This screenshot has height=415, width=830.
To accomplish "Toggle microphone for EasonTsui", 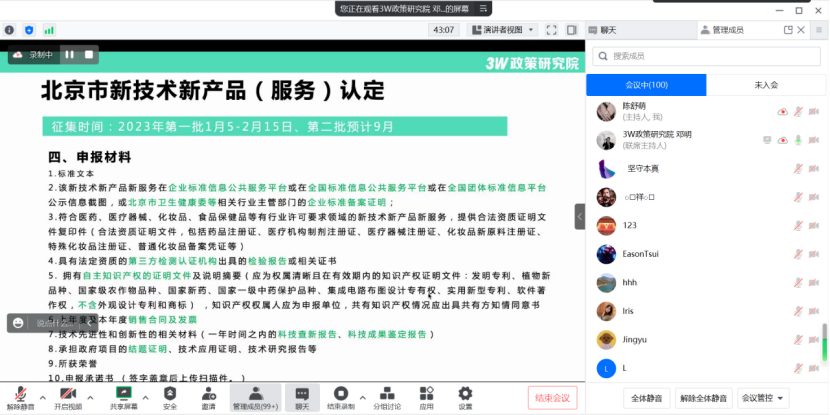I will click(x=798, y=254).
